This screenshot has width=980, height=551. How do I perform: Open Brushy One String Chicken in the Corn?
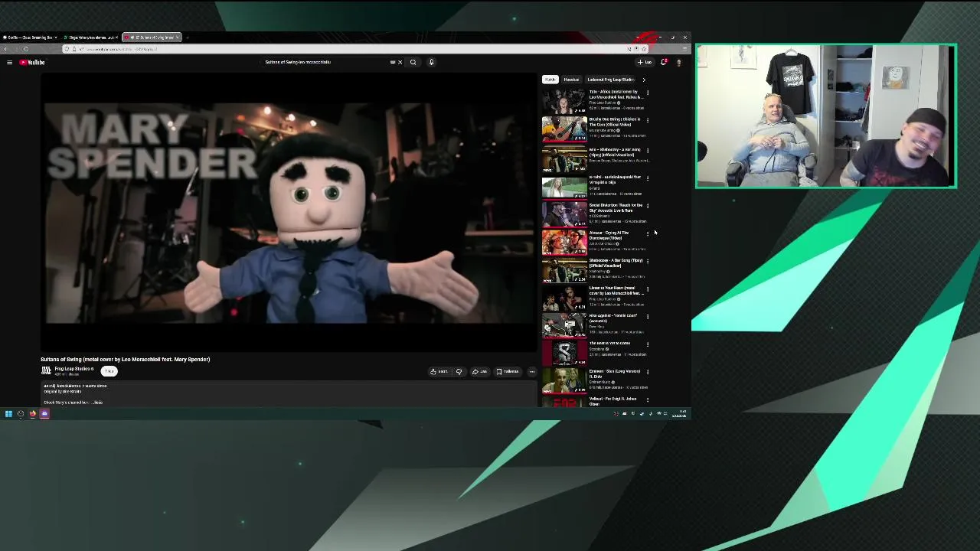[564, 129]
